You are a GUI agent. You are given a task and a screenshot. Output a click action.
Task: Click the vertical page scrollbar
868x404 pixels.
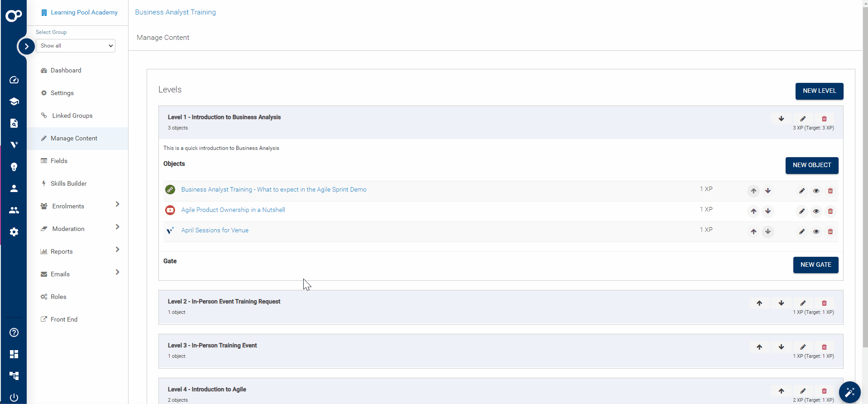pos(865,181)
